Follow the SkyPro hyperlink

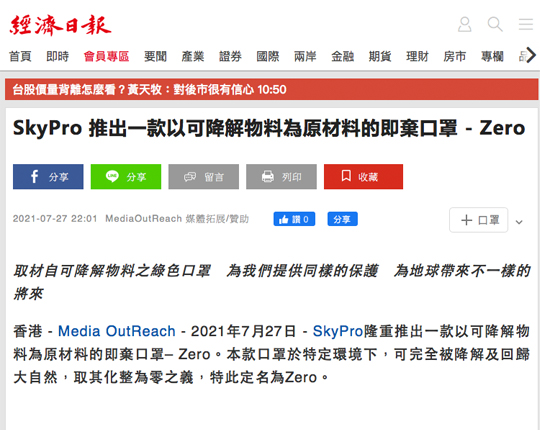338,331
